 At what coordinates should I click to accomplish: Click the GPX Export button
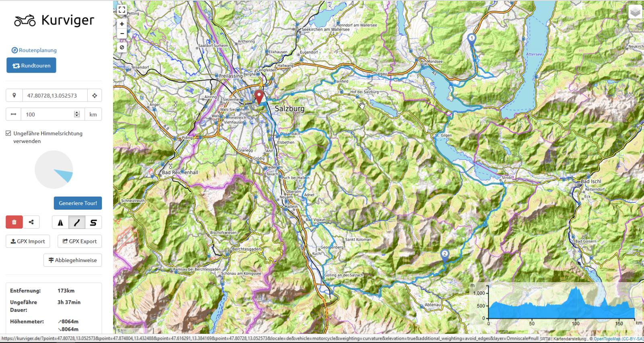point(80,241)
